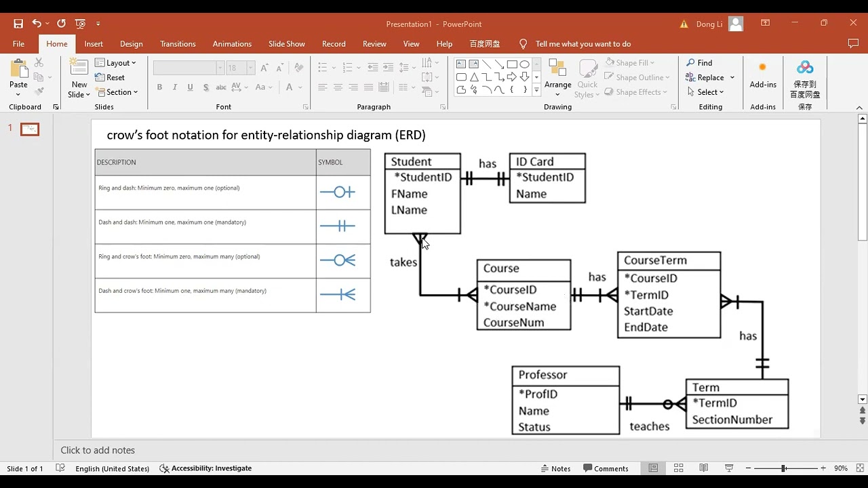Toggle the Notes pane in status bar
The width and height of the screenshot is (868, 488).
tap(555, 468)
